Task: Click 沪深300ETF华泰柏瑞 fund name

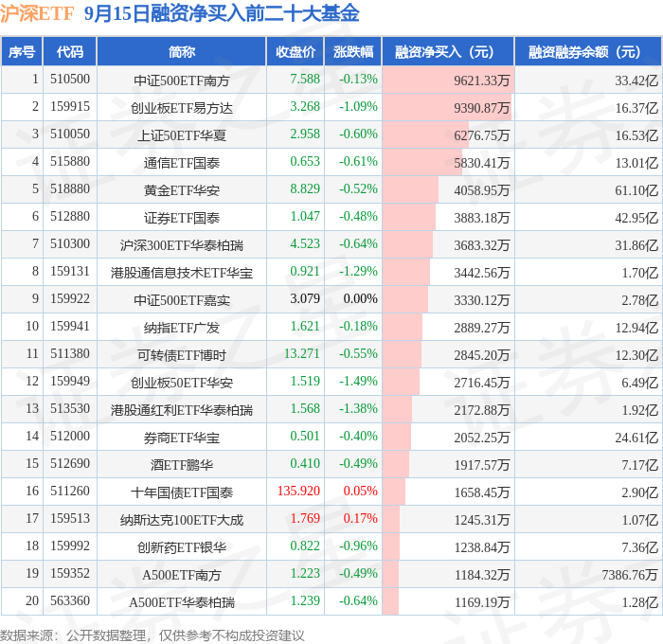Action: click(182, 245)
